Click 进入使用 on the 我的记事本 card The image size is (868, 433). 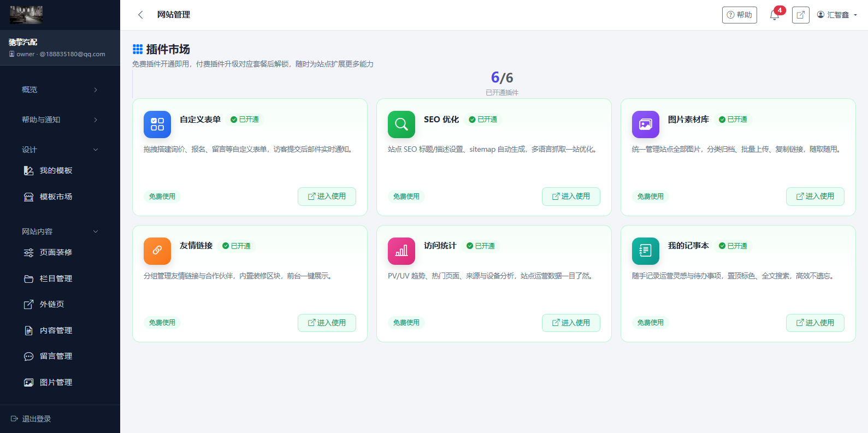pyautogui.click(x=815, y=323)
